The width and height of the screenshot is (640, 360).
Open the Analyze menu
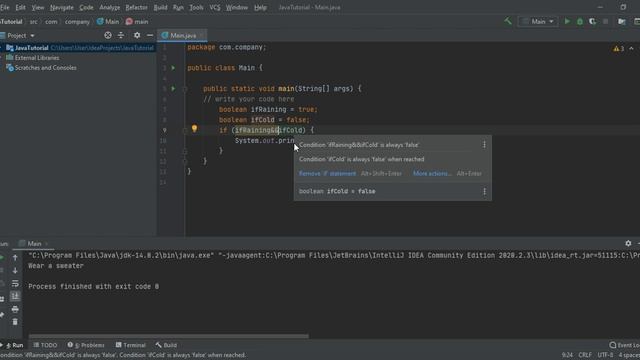(x=109, y=7)
